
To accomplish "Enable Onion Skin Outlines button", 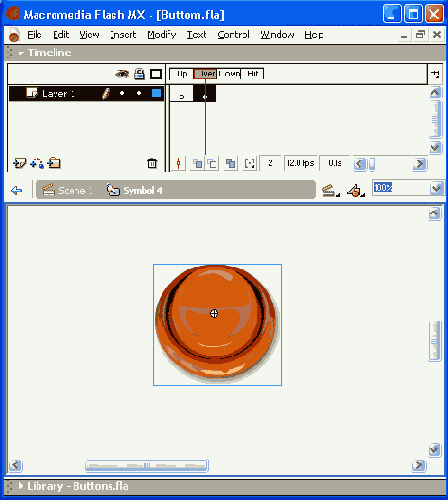I will point(212,163).
